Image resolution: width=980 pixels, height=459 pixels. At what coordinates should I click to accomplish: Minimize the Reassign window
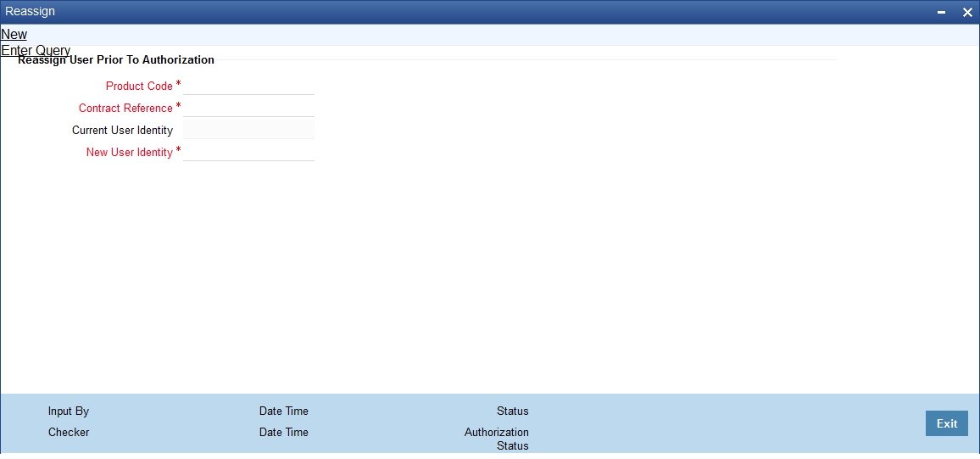941,12
